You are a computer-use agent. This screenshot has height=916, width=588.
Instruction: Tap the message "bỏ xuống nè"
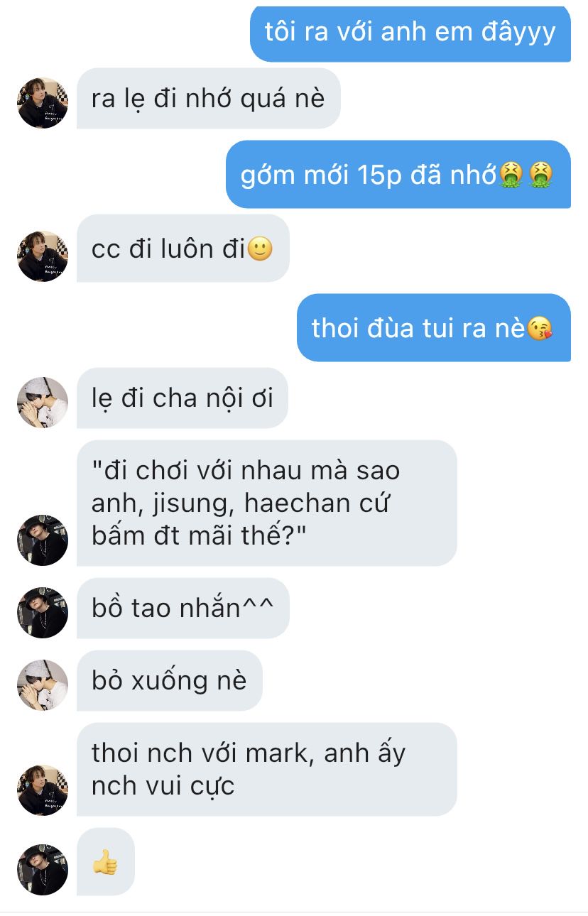tap(169, 680)
